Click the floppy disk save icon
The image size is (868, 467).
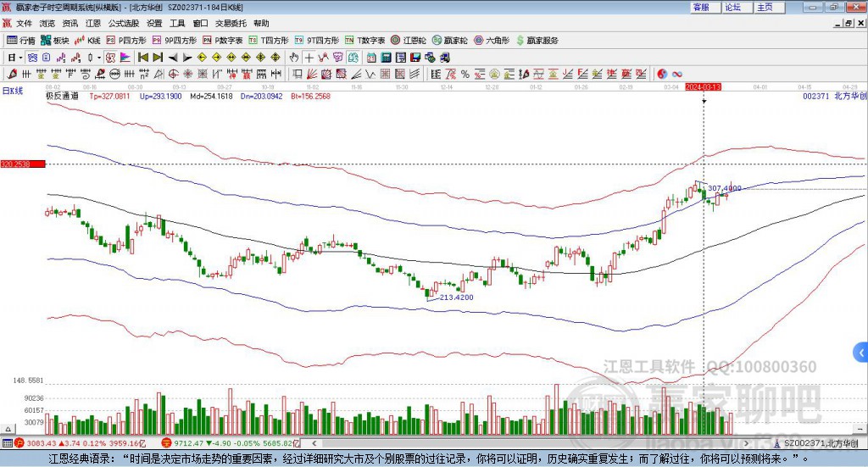tap(415, 58)
